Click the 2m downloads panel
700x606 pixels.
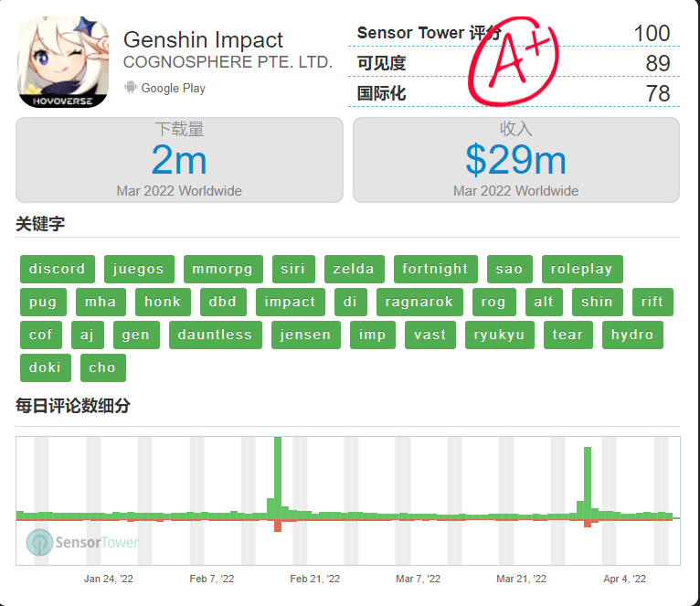point(179,160)
